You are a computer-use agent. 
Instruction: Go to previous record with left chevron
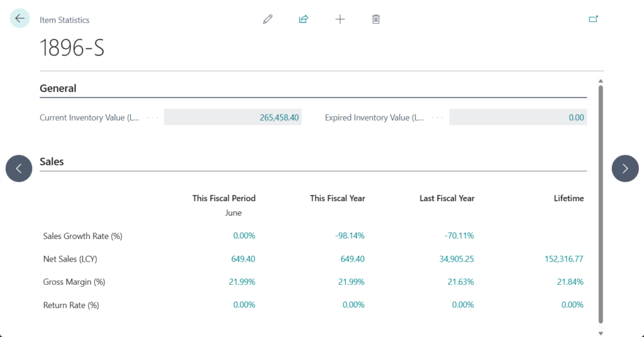click(x=19, y=168)
